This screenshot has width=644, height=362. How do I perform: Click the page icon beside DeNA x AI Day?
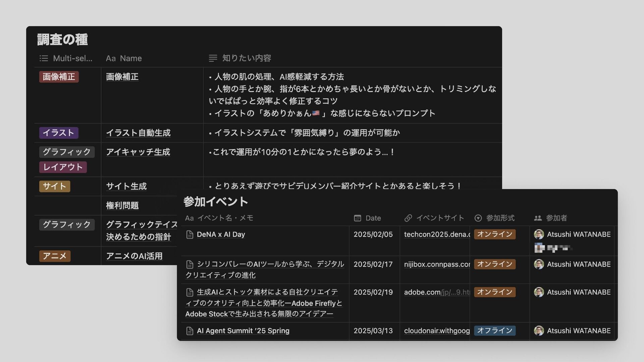click(190, 235)
